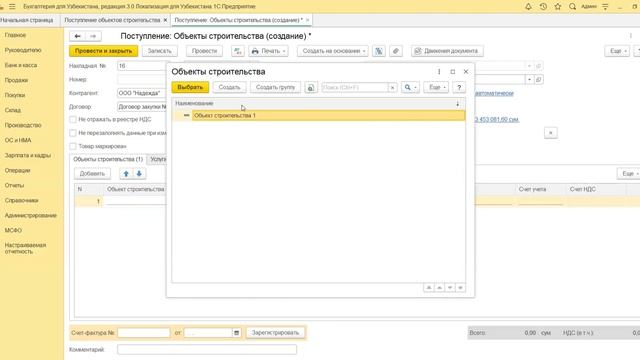This screenshot has width=640, height=360.
Task: Open the main hamburger menu icon
Action: pyautogui.click(x=12, y=7)
